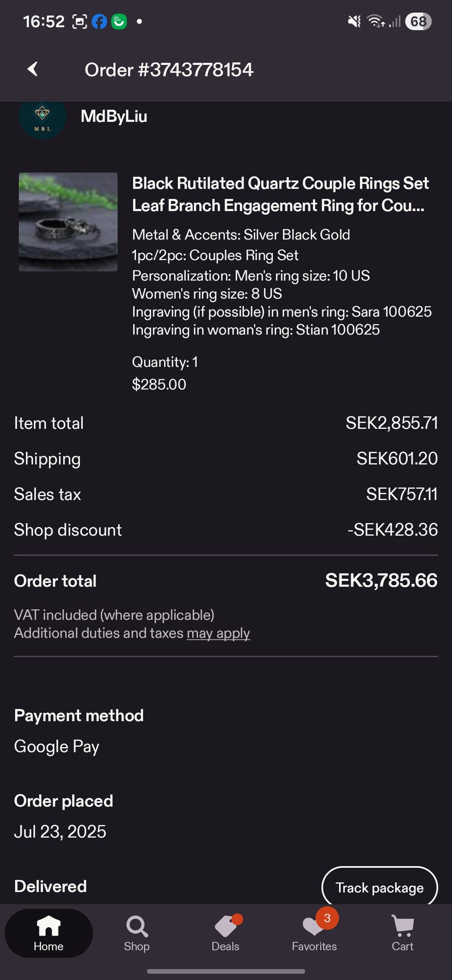
Task: Tap the Wi-Fi status icon
Action: [x=376, y=22]
